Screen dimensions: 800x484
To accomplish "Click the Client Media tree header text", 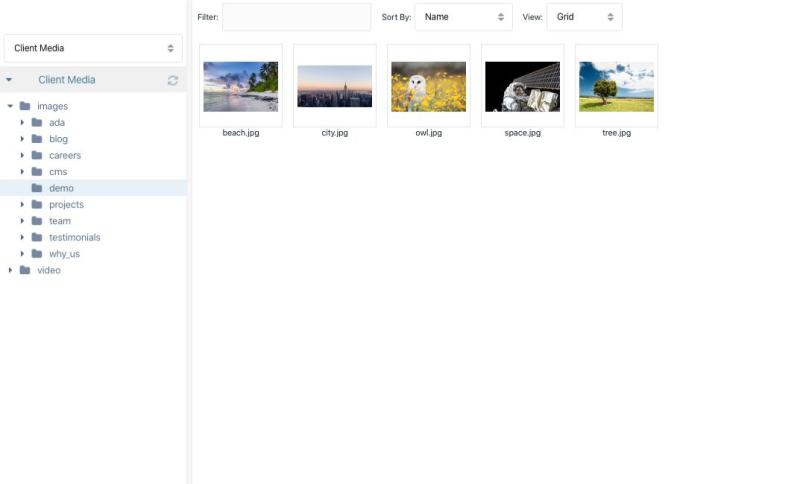I will pyautogui.click(x=67, y=80).
